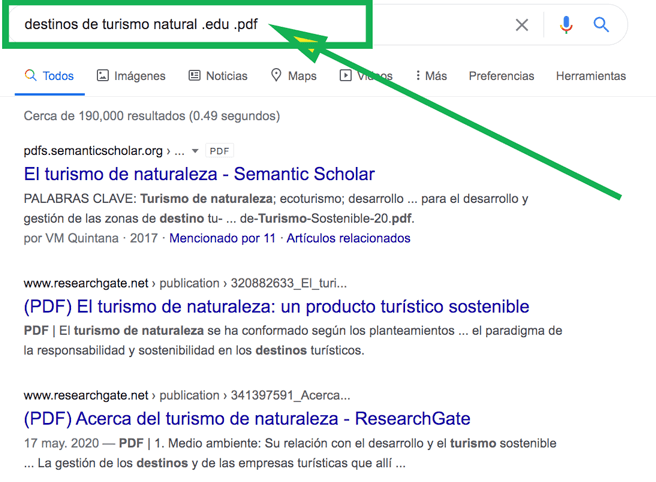The width and height of the screenshot is (656, 482).
Task: Click the PDF label badge on first result
Action: (x=219, y=151)
